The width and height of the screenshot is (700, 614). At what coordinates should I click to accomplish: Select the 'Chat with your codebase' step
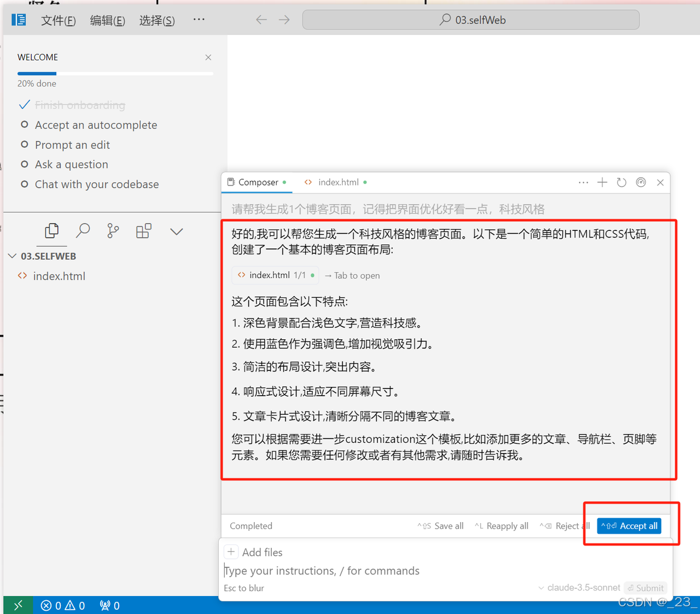(97, 184)
